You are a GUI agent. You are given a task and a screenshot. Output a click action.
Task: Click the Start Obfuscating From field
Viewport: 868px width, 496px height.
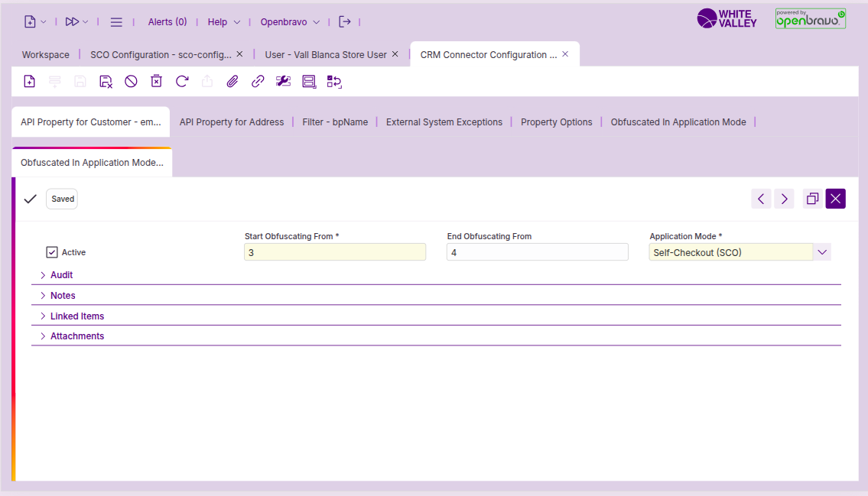pos(334,252)
